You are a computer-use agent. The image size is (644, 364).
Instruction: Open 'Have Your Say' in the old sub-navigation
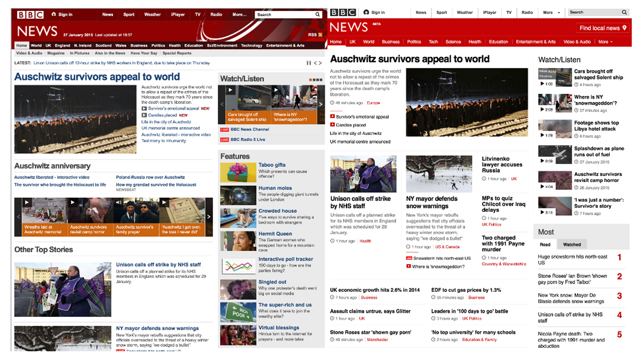pyautogui.click(x=144, y=53)
